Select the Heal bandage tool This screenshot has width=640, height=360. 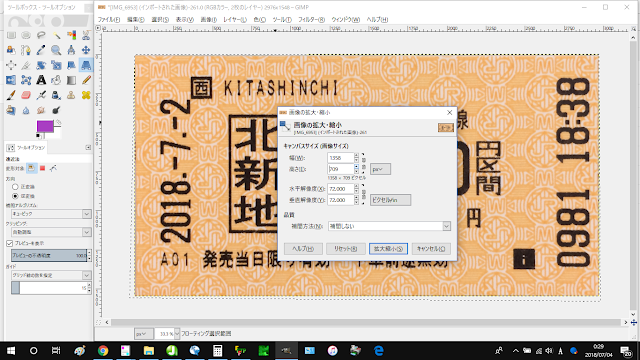(x=86, y=95)
